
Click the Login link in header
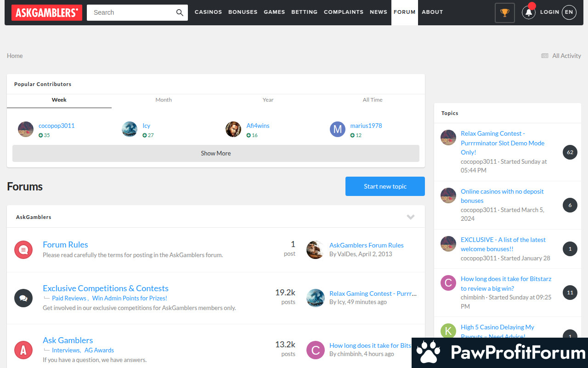[x=549, y=12]
